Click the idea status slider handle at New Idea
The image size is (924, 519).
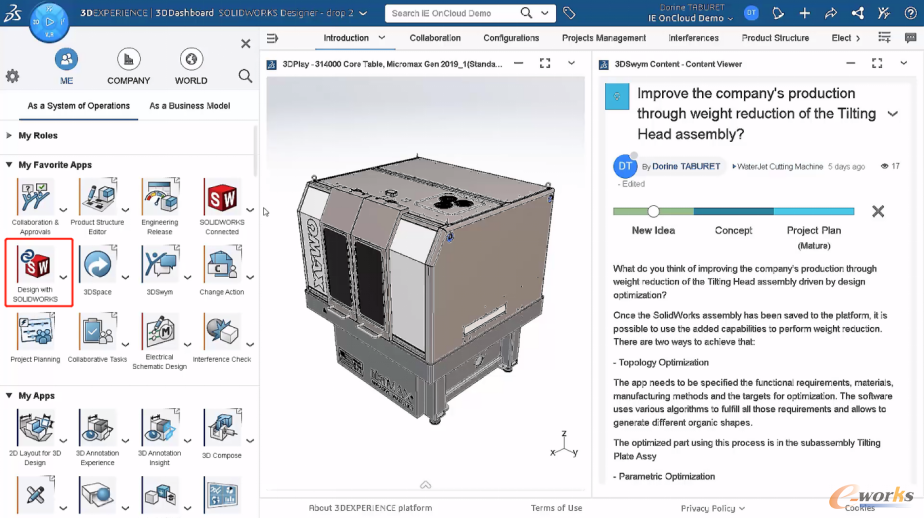[653, 211]
